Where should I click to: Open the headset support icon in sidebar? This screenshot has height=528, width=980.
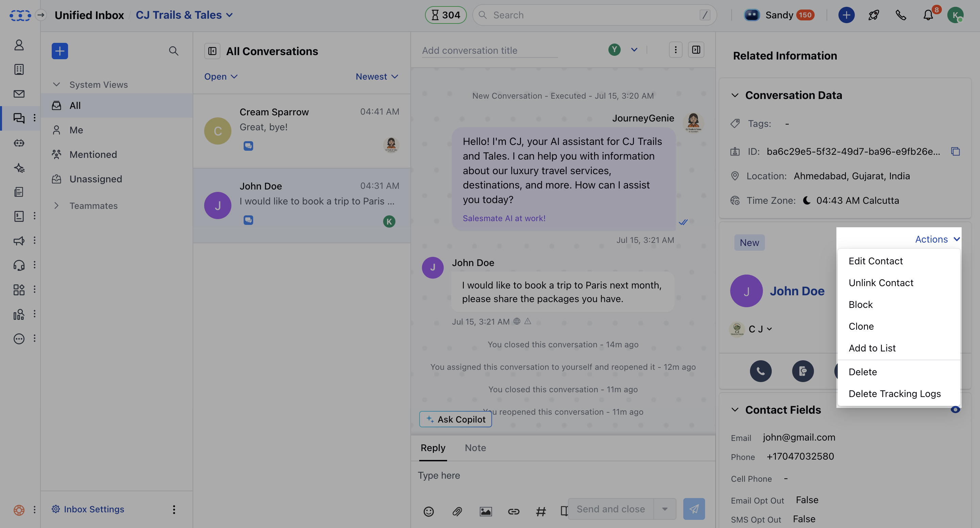tap(19, 265)
